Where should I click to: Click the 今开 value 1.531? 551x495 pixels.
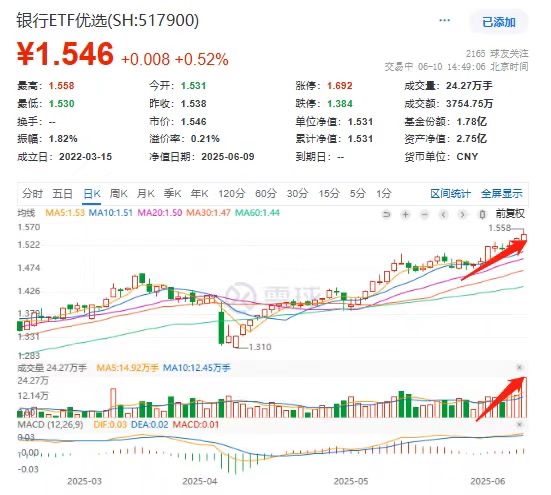click(x=194, y=85)
